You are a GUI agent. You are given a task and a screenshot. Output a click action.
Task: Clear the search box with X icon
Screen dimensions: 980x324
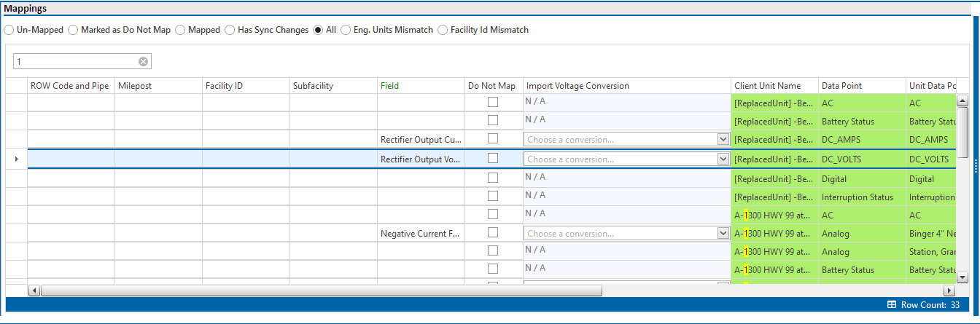143,62
